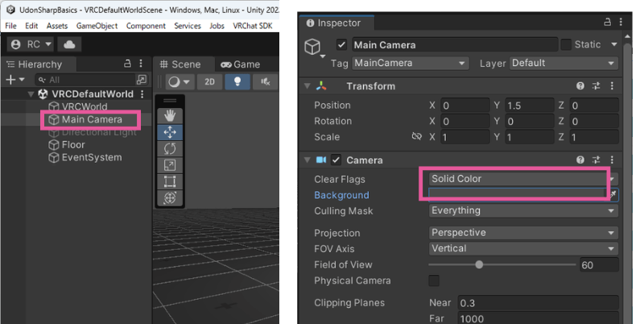Open the cloud services button
Screen dimensions: 644x324
pyautogui.click(x=69, y=44)
